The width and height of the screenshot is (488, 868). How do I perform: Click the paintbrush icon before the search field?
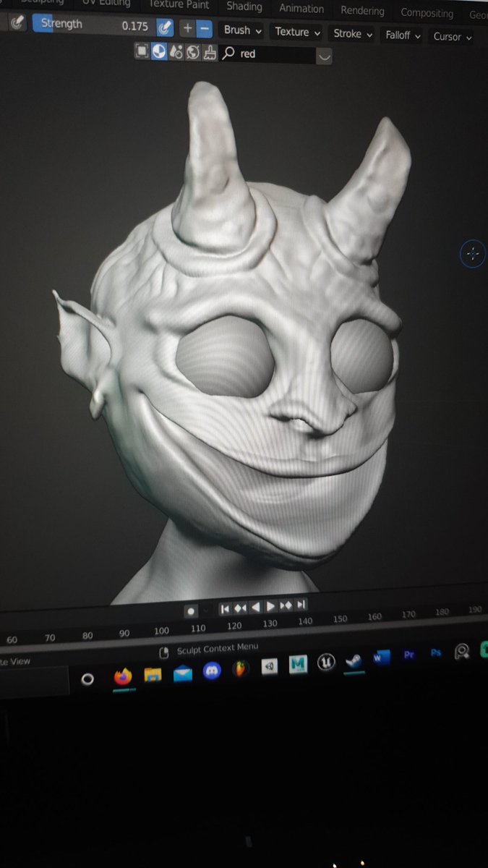click(x=210, y=53)
